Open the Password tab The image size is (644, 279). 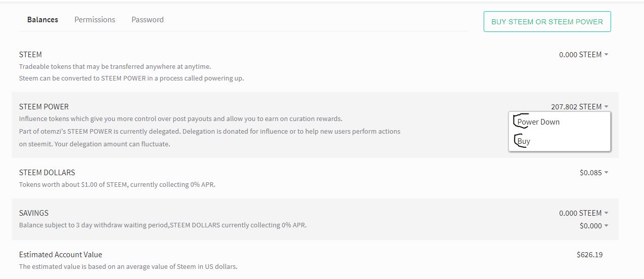147,20
